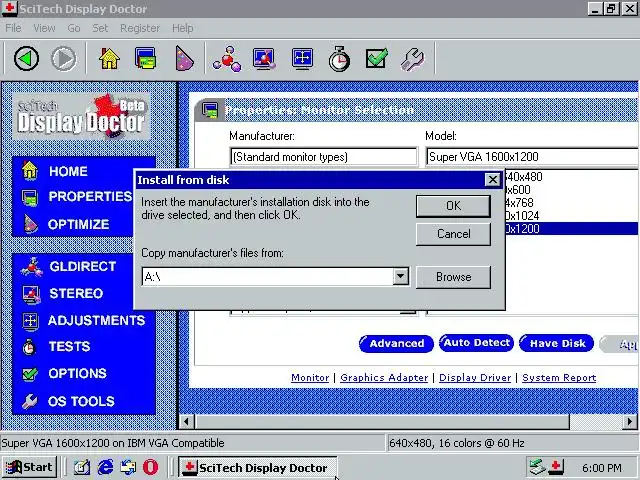Select the highlighted 1200 model list entry
The height and width of the screenshot is (480, 640).
tap(571, 229)
